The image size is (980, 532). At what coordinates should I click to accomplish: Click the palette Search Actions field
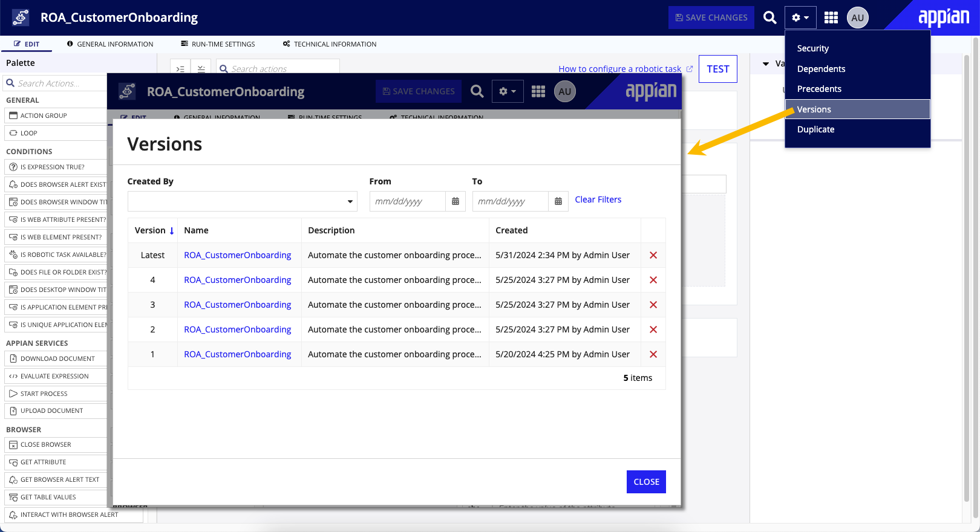56,83
